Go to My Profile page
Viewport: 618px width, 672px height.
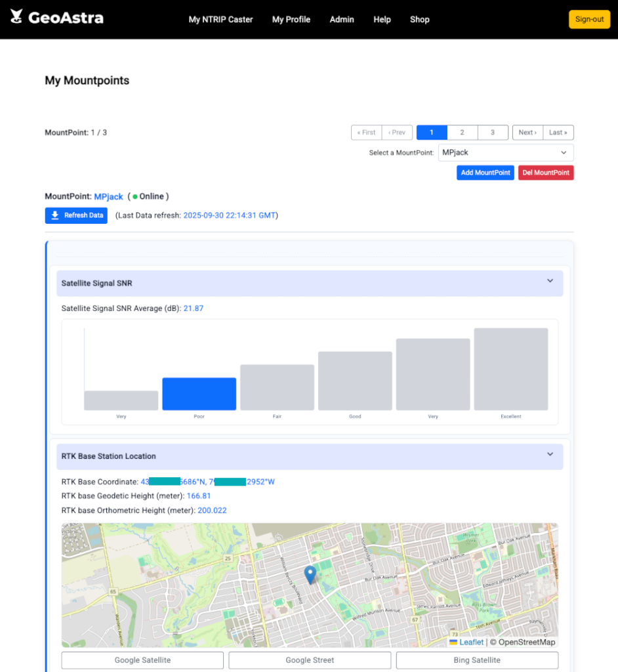click(291, 19)
